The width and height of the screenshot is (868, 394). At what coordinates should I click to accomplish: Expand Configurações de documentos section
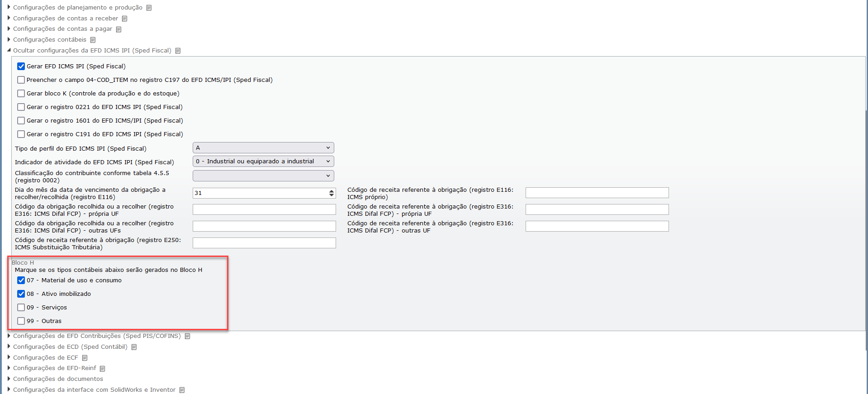coord(58,379)
